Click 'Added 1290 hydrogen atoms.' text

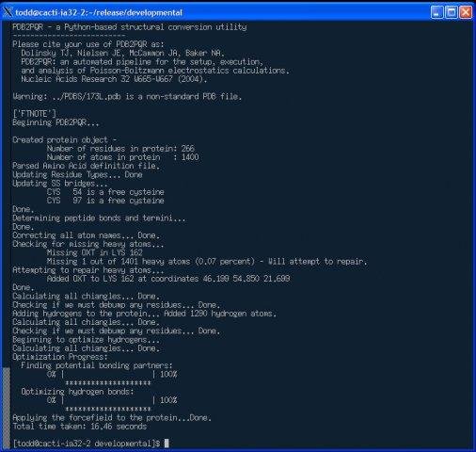220,314
